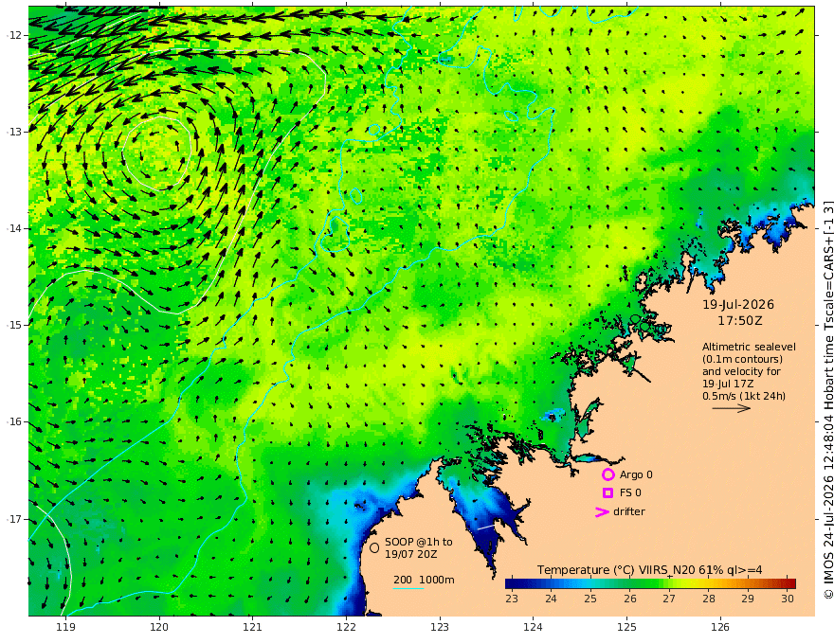834x644 pixels.
Task: Click the latitude axis label -15
Action: tap(14, 325)
